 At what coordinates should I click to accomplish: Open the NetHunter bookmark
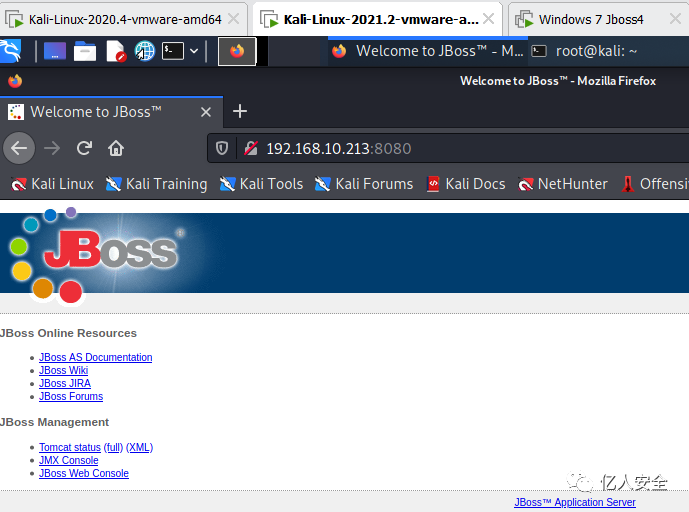point(562,184)
